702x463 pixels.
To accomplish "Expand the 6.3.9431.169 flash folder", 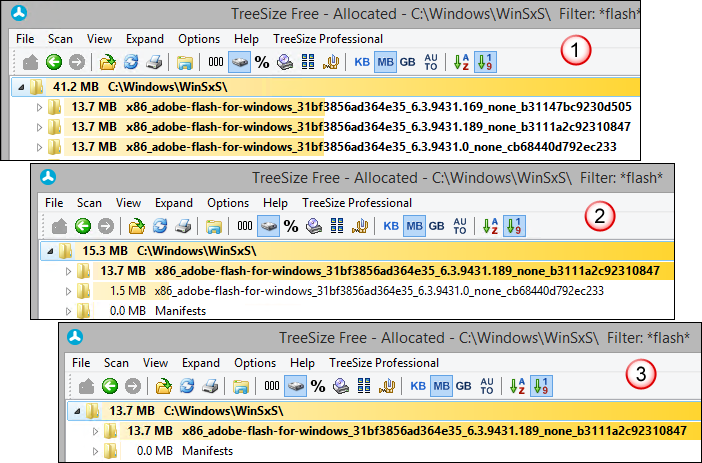I will click(x=39, y=107).
